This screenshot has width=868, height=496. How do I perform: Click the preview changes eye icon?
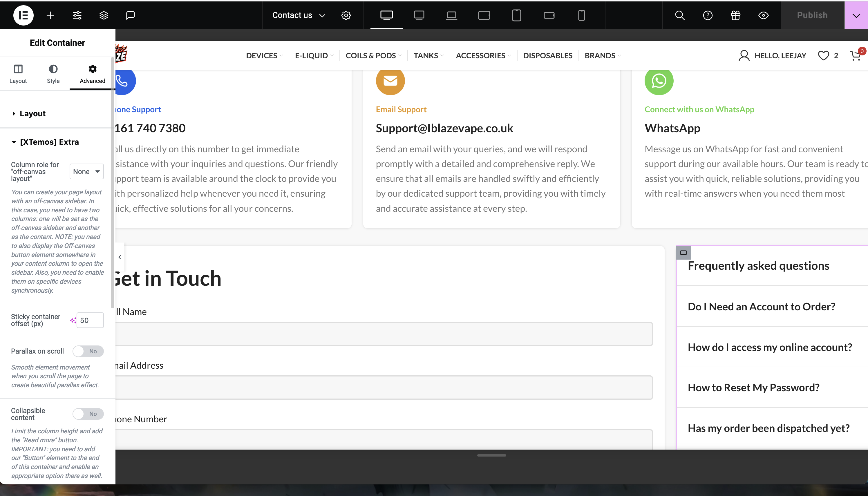click(x=764, y=15)
